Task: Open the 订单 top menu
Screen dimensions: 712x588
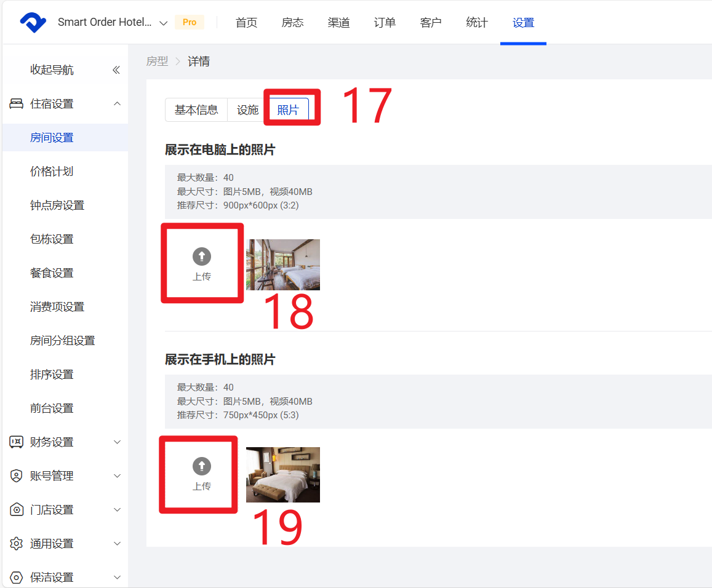Action: tap(385, 23)
